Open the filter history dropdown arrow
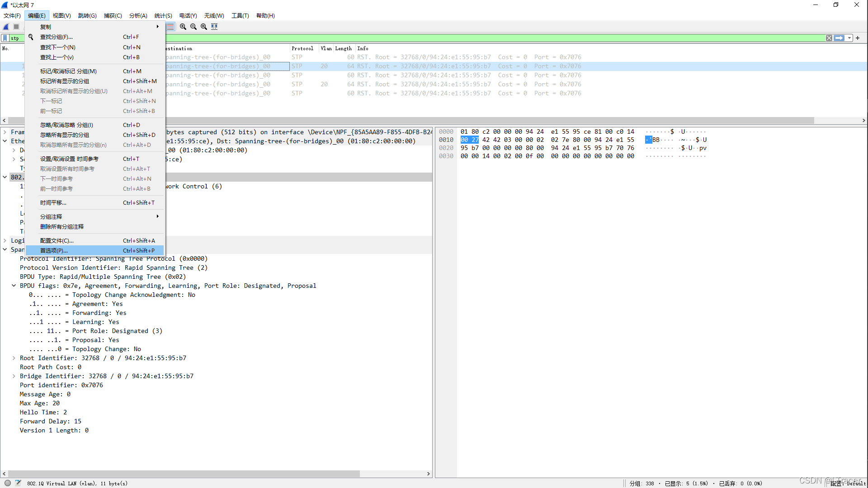The image size is (868, 488). click(849, 38)
